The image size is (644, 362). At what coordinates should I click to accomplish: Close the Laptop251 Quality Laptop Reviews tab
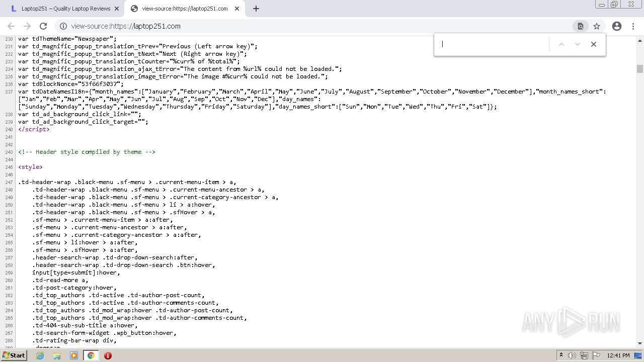pyautogui.click(x=117, y=9)
